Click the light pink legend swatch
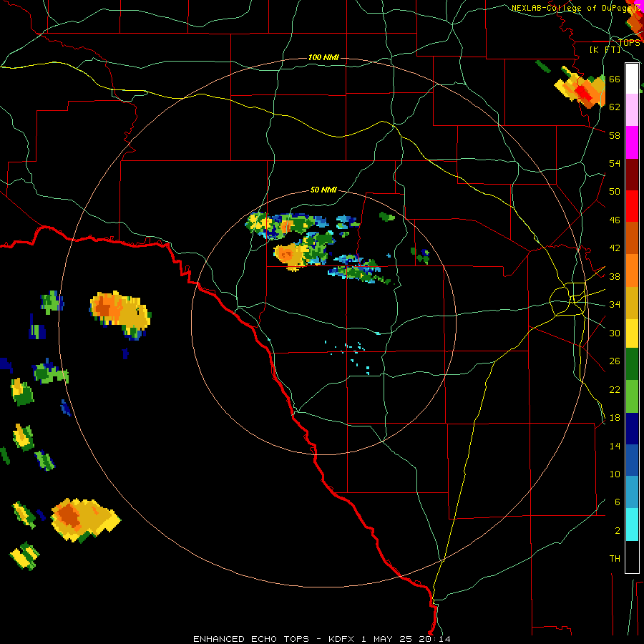Viewport: 644px width, 644px height. 632,110
